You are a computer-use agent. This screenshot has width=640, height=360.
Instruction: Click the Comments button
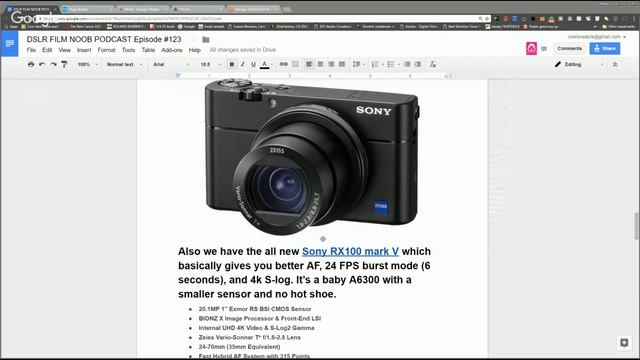pos(570,48)
